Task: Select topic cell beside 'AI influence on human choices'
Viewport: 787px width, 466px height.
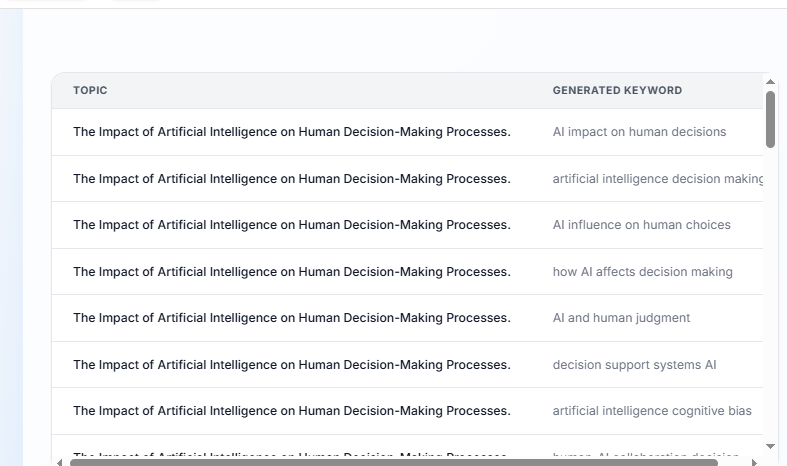Action: [x=291, y=225]
